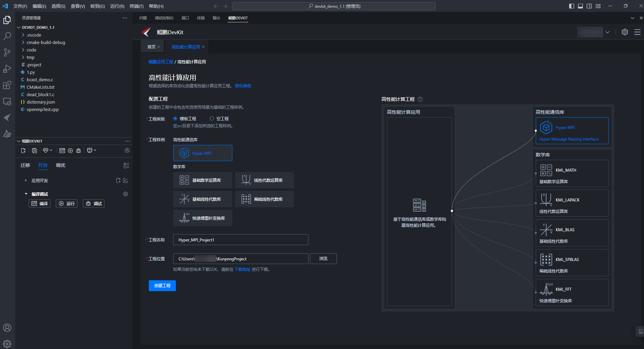Image resolution: width=644 pixels, height=349 pixels.
Task: Open server selection dropdown in DevKit header
Action: click(x=607, y=32)
